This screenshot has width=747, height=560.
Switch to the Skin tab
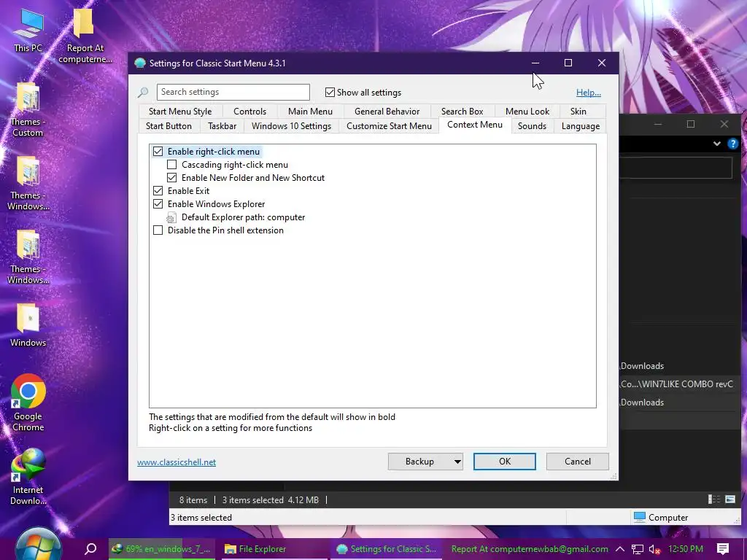(578, 112)
